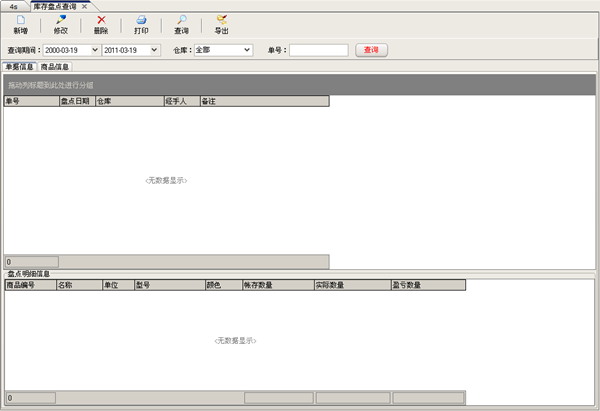Select the 单据信息 tab
This screenshot has width=600, height=411.
(20, 67)
